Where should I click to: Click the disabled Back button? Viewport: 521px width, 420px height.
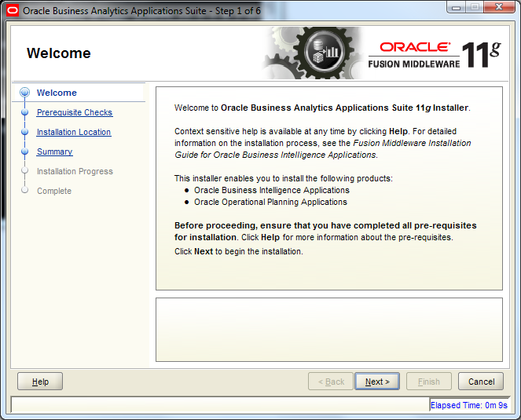point(331,382)
